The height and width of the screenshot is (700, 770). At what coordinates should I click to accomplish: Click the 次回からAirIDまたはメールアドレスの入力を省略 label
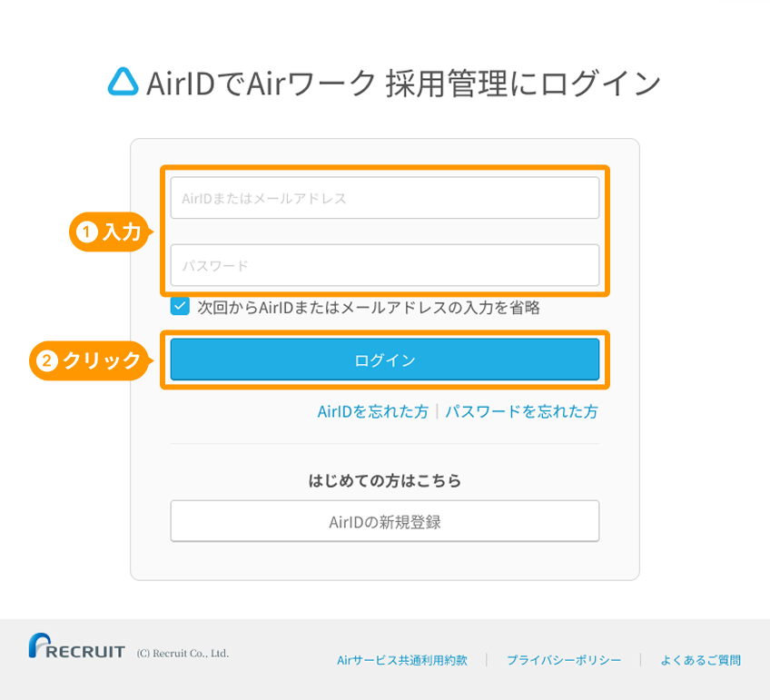coord(369,308)
